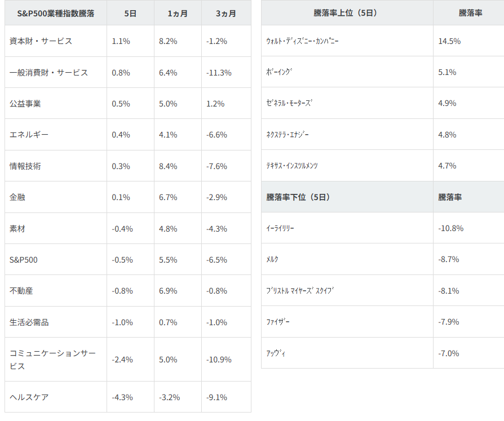Click the 公益事業 sector cell
The height and width of the screenshot is (421, 504).
pos(25,104)
